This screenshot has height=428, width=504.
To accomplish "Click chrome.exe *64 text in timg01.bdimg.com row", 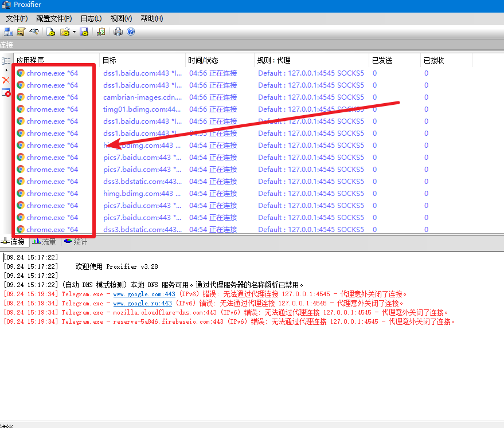I will (x=52, y=109).
